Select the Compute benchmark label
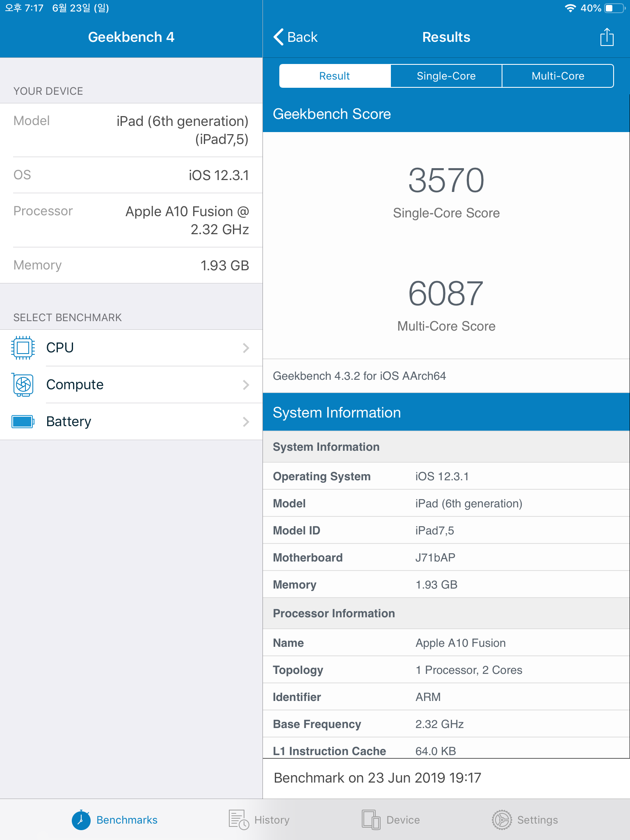 [x=75, y=385]
